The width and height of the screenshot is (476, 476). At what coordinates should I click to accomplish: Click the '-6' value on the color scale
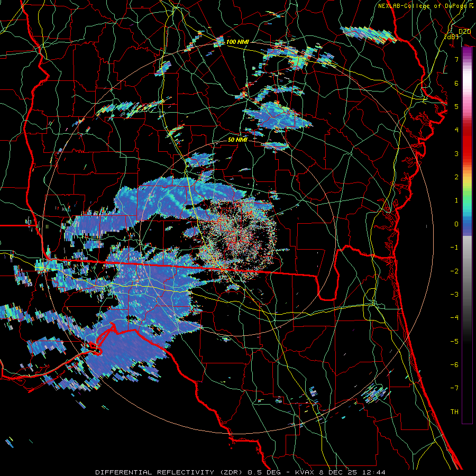click(x=454, y=365)
